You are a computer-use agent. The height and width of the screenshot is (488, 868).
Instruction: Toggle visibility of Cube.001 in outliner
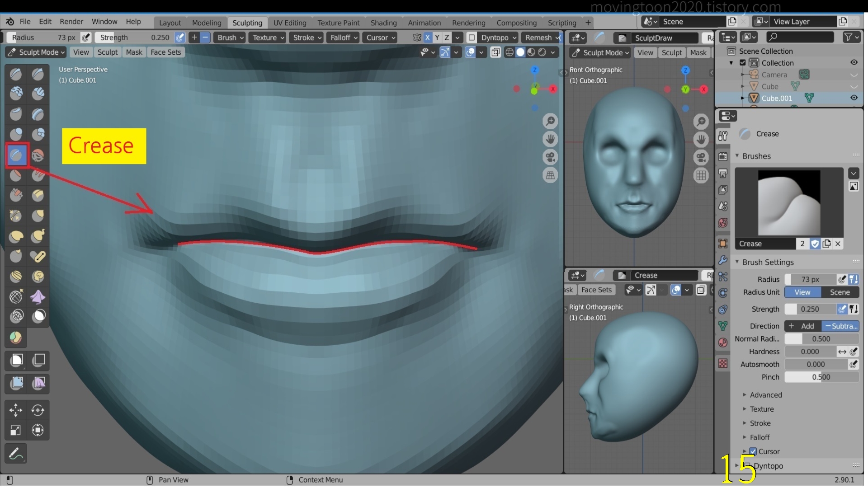coord(854,98)
